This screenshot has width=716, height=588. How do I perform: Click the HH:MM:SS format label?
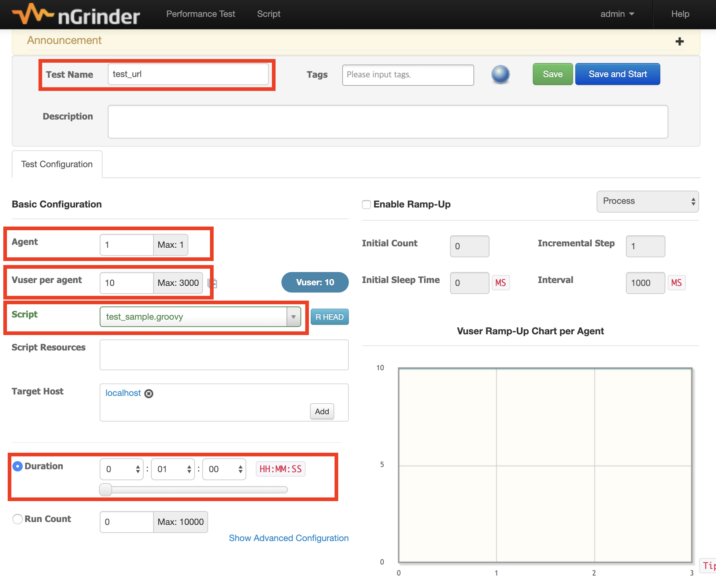pos(280,469)
